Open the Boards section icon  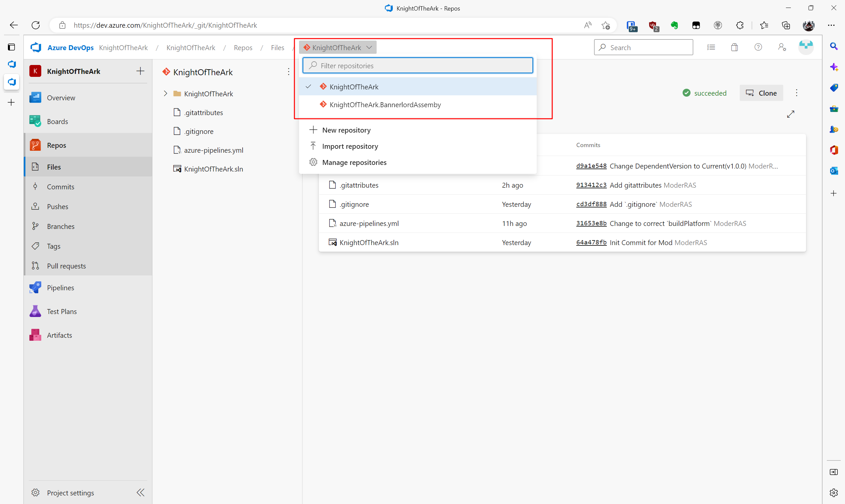point(35,121)
